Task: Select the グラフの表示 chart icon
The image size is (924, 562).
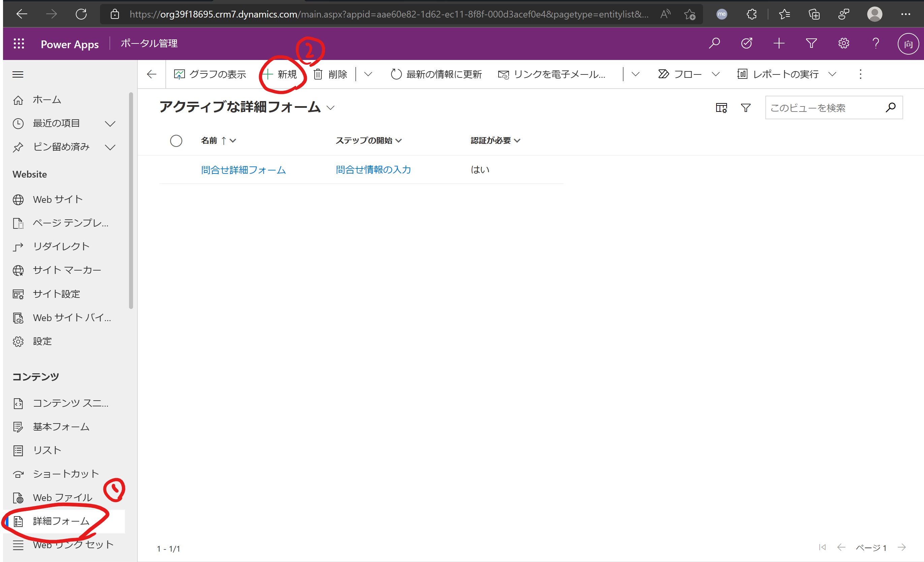Action: (180, 74)
